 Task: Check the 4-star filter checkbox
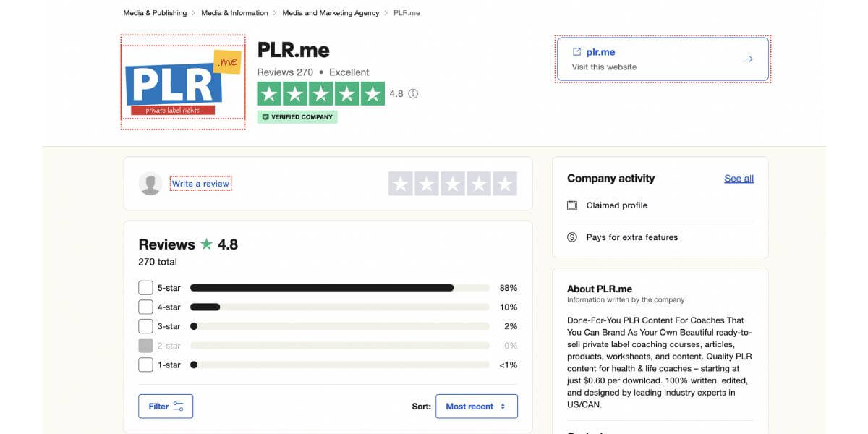point(145,307)
